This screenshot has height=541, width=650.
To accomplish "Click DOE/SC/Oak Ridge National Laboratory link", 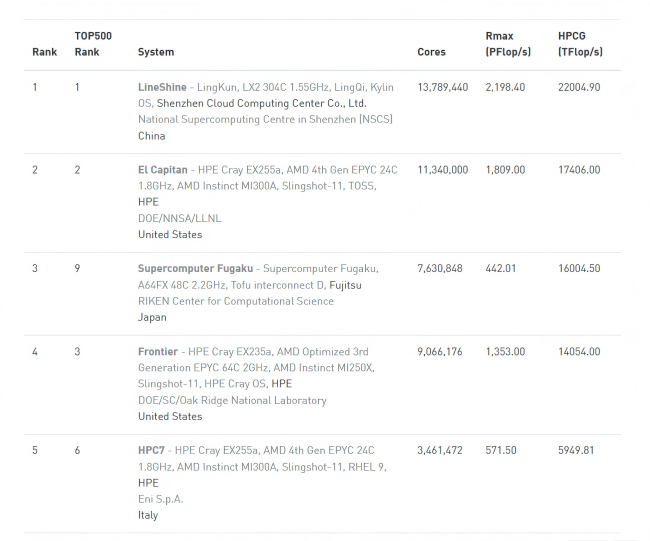I will coord(232,400).
